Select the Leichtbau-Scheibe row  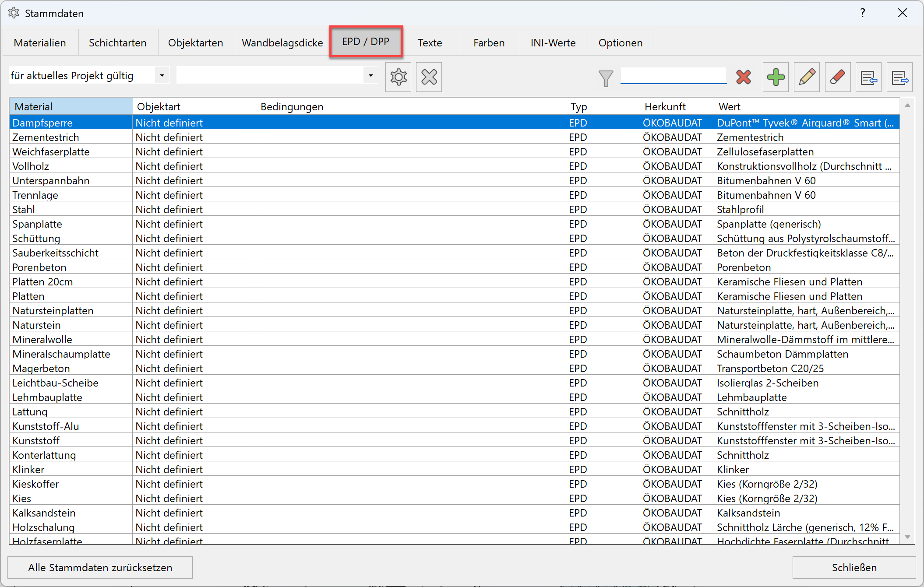[x=455, y=383]
